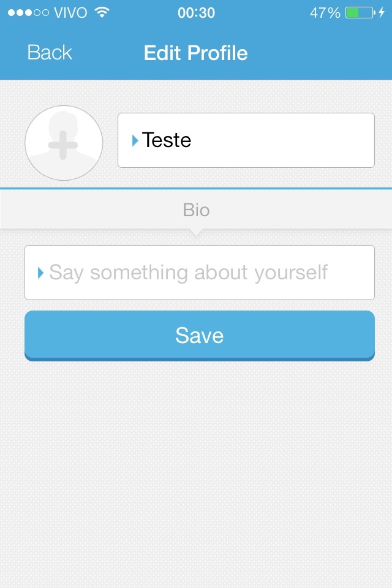Click the 'Say something about yourself' field
Screen dimensions: 392x588
(200, 273)
